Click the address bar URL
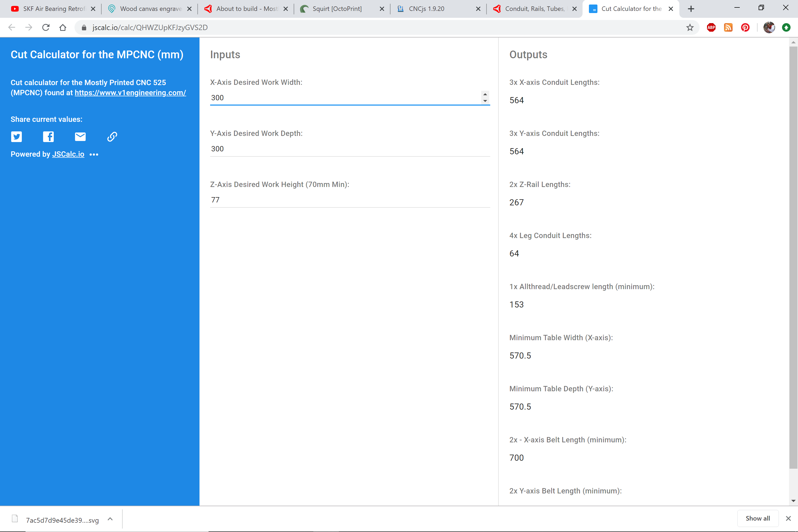Viewport: 798px width, 532px height. [150, 27]
